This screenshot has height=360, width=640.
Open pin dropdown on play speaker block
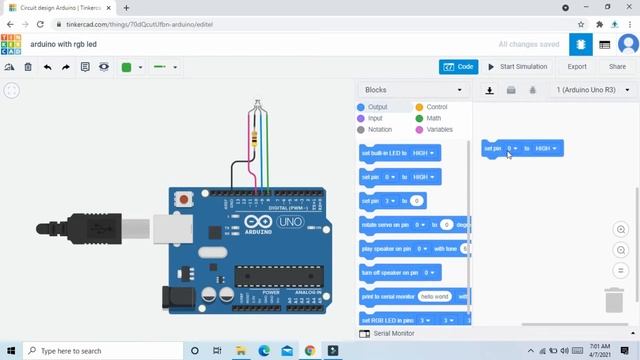tap(422, 249)
